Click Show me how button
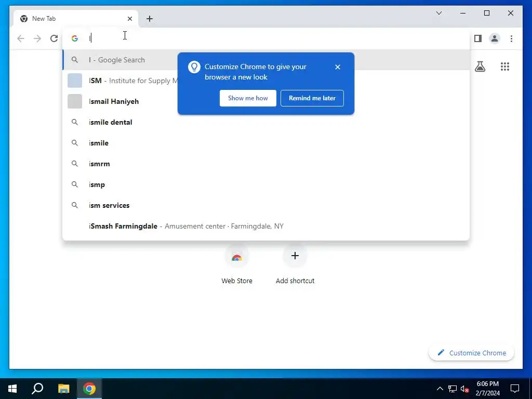 click(248, 98)
